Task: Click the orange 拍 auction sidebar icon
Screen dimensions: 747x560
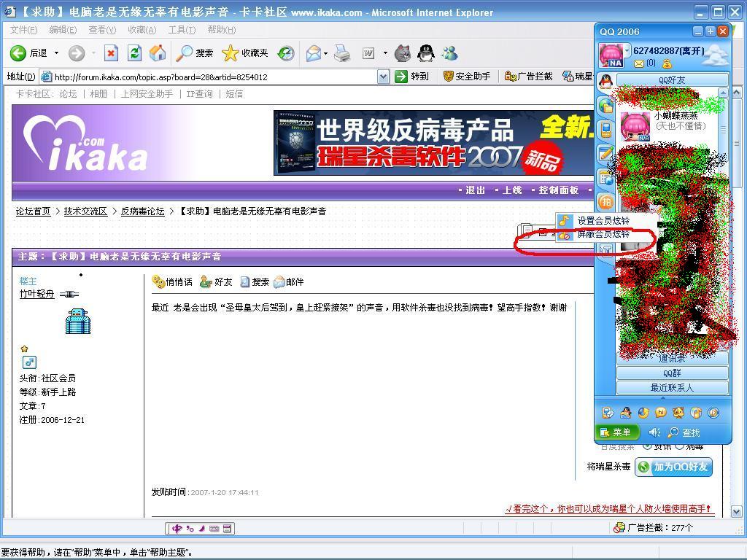Action: (x=605, y=202)
